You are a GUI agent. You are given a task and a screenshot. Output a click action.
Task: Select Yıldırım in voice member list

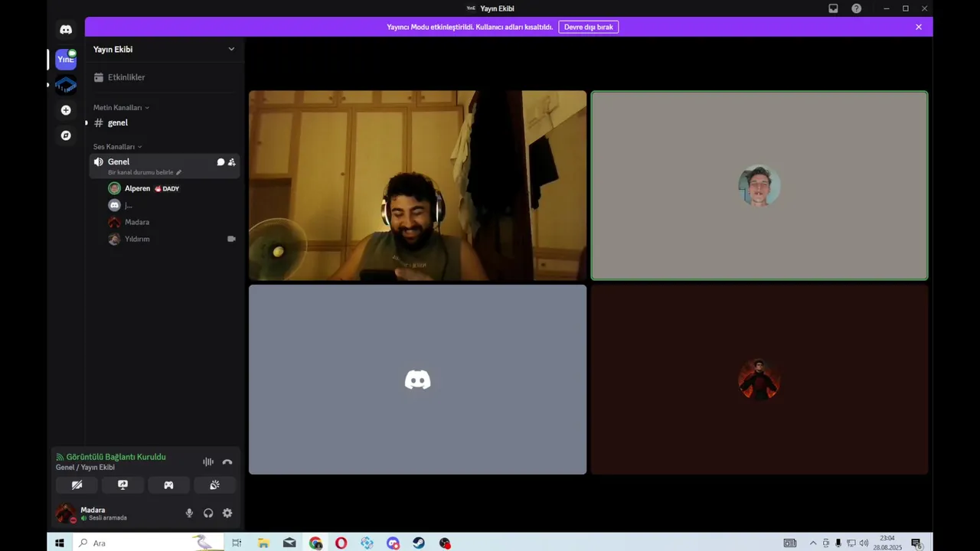(x=172, y=239)
